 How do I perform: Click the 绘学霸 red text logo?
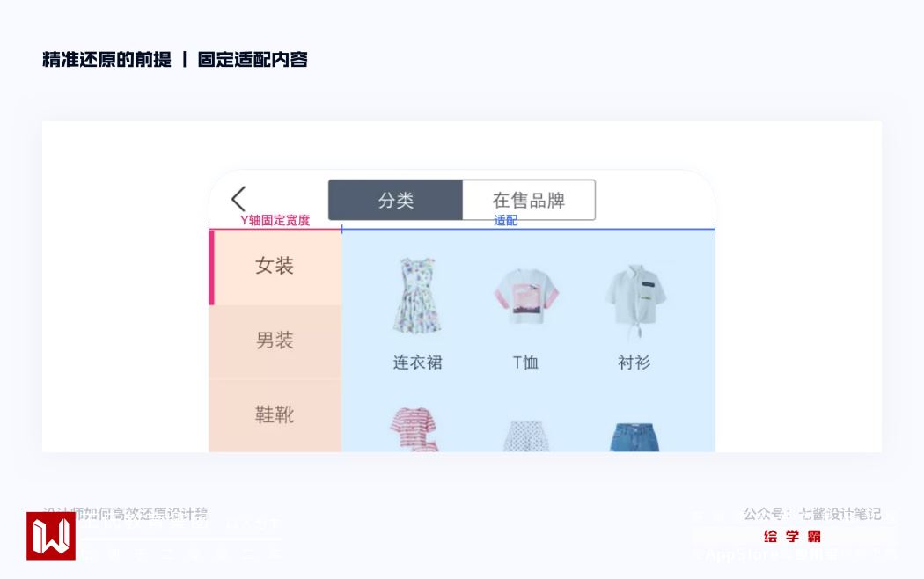792,536
